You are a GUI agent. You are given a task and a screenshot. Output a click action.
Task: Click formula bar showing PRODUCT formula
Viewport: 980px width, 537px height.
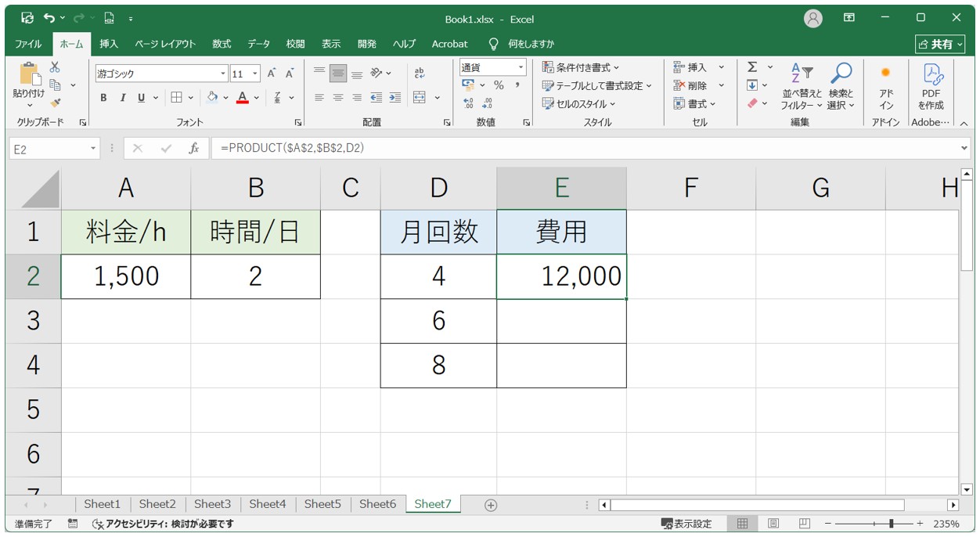coord(590,148)
